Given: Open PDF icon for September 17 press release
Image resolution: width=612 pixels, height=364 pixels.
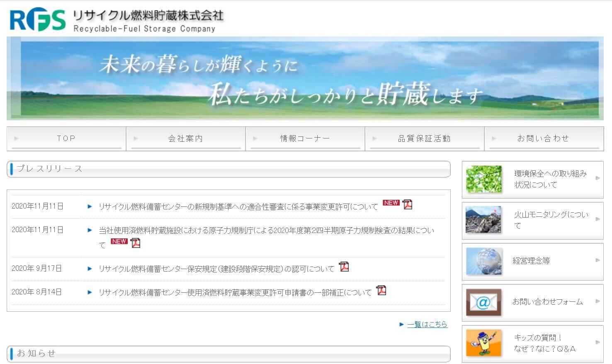Looking at the screenshot, I should click(x=344, y=267).
